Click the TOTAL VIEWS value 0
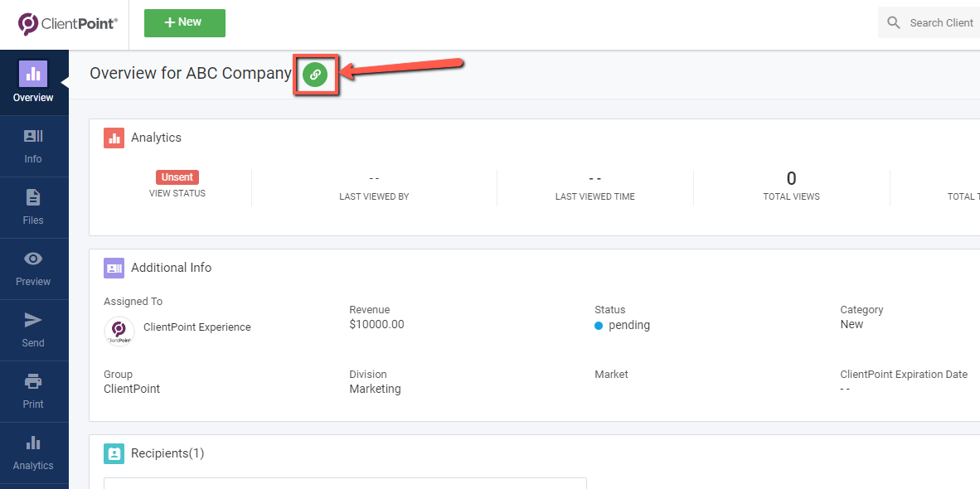The width and height of the screenshot is (980, 489). click(791, 179)
